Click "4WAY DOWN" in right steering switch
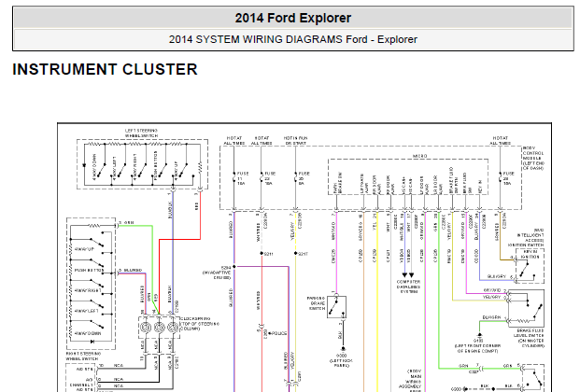Screen dimensions: 580x392 click(88, 333)
